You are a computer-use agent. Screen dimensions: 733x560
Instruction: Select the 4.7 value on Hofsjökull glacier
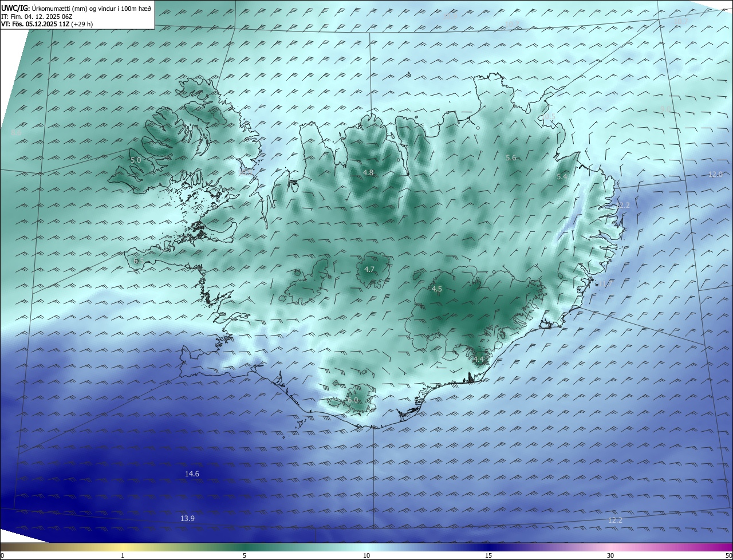[369, 270]
